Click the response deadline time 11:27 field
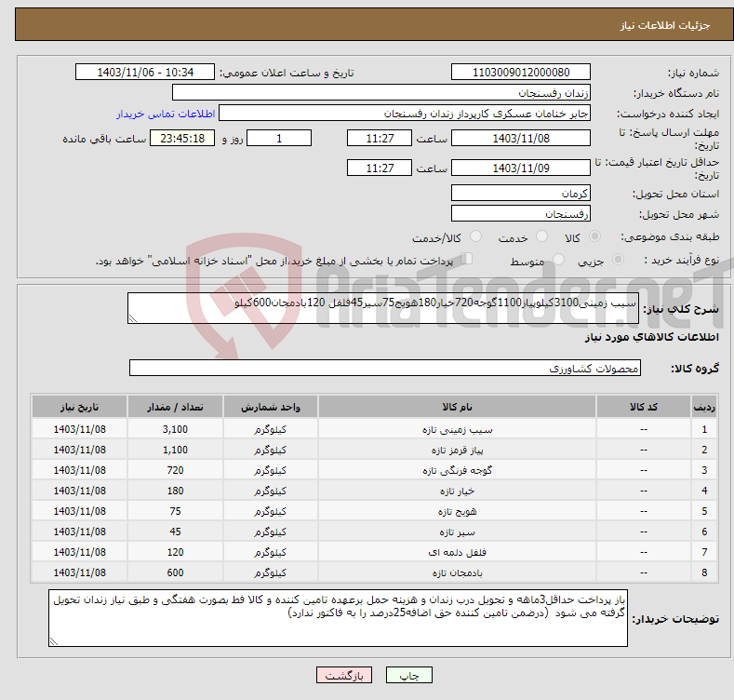This screenshot has height=700, width=734. [x=380, y=138]
